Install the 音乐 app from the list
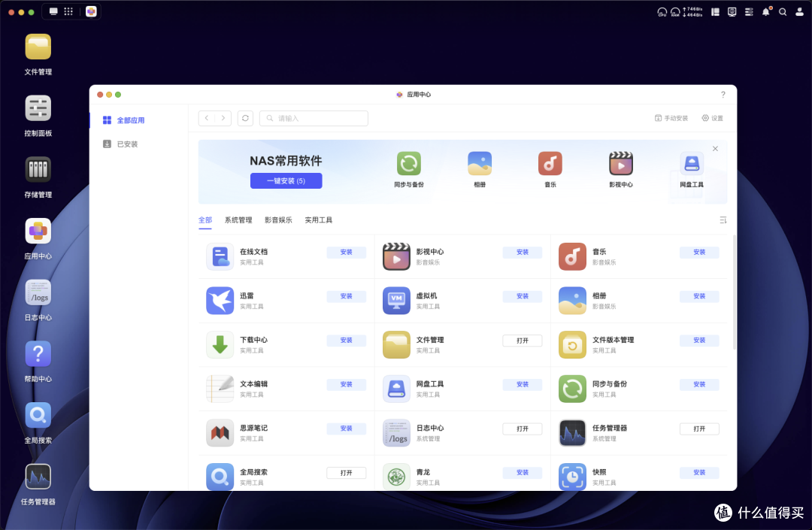The width and height of the screenshot is (812, 530). coord(699,252)
